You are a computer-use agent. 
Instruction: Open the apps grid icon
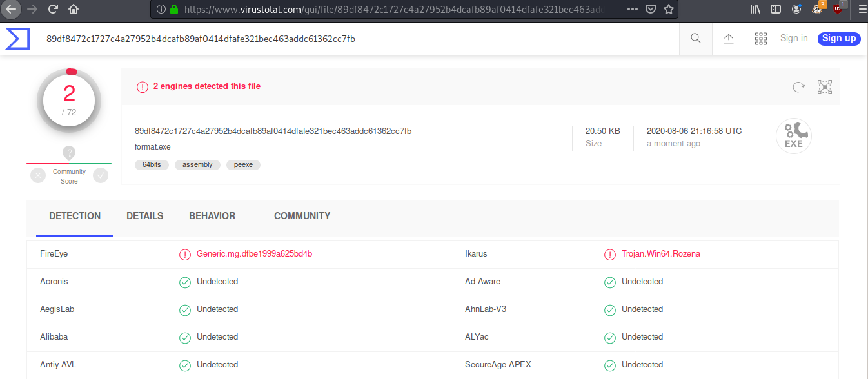(x=761, y=39)
